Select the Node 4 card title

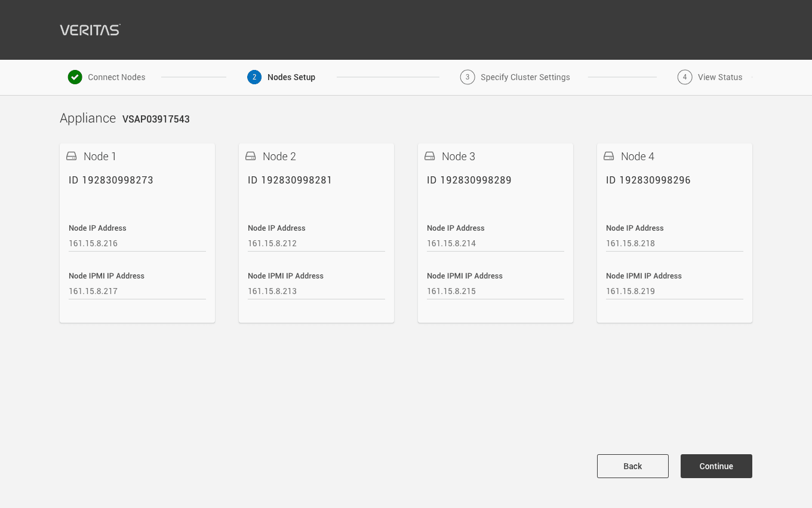coord(638,156)
